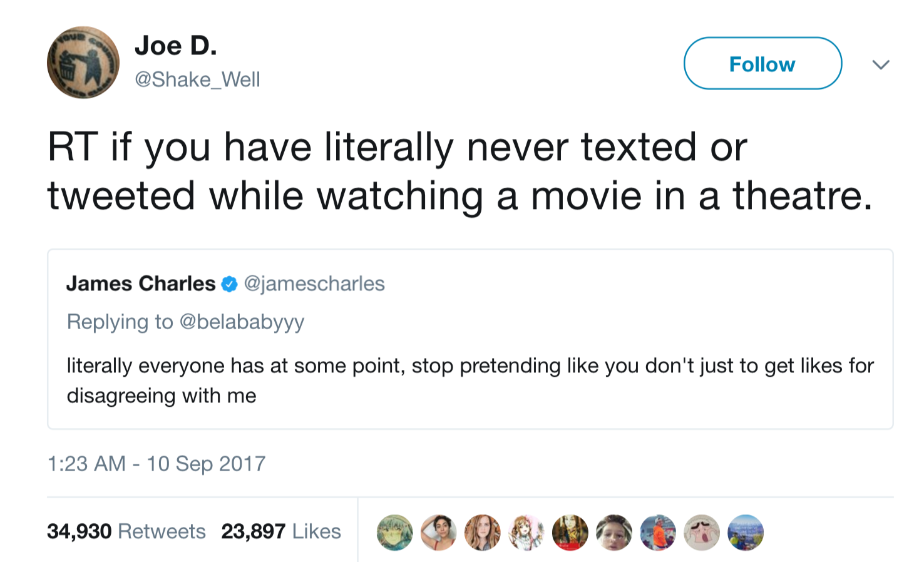Open the liker avatar with the green-haired anime character
This screenshot has width=924, height=562.
tap(394, 533)
